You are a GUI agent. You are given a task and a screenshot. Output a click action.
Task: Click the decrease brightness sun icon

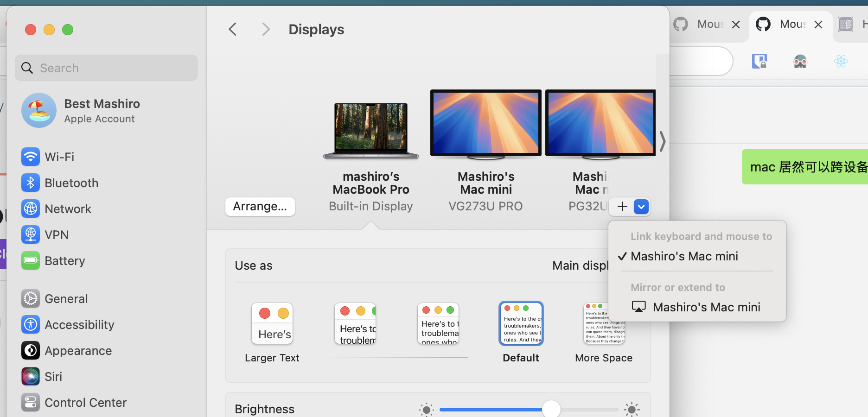427,410
